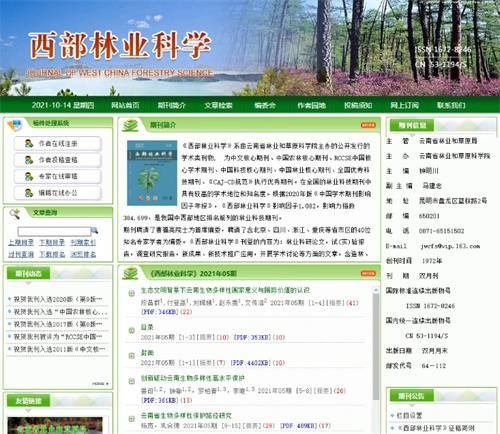The height and width of the screenshot is (434, 500).
Task: Open article title 生态文明背景下云南生物多样性国家意义
Action: pos(225,290)
